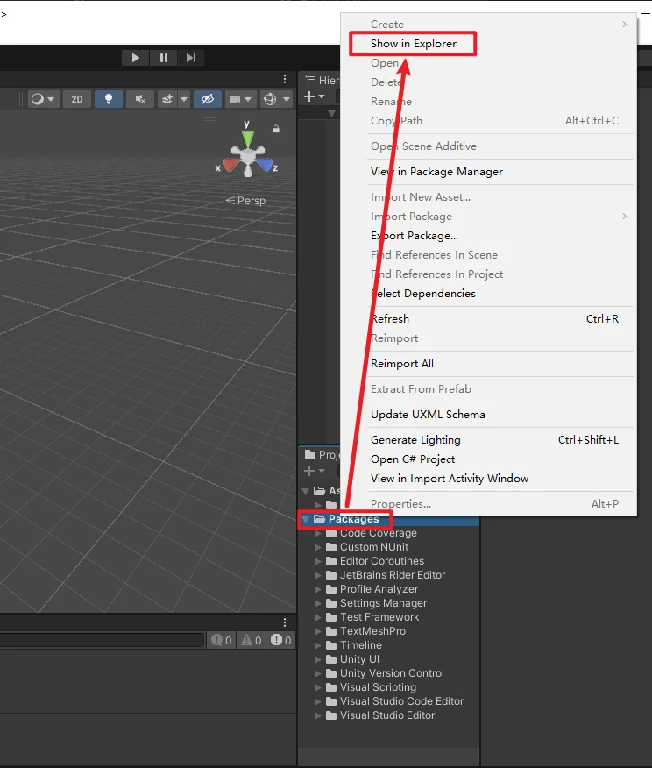652x768 pixels.
Task: Click the console search input field
Action: coord(100,640)
